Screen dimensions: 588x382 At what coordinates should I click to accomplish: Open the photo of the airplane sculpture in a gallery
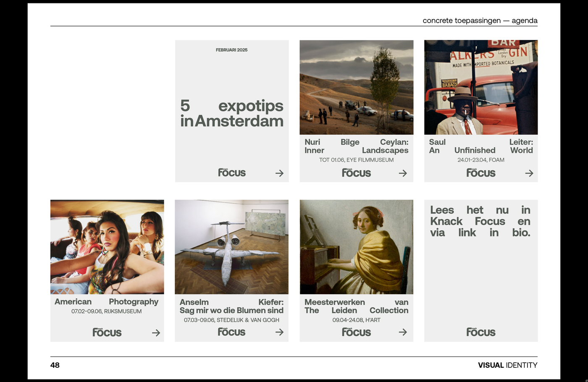coord(231,247)
